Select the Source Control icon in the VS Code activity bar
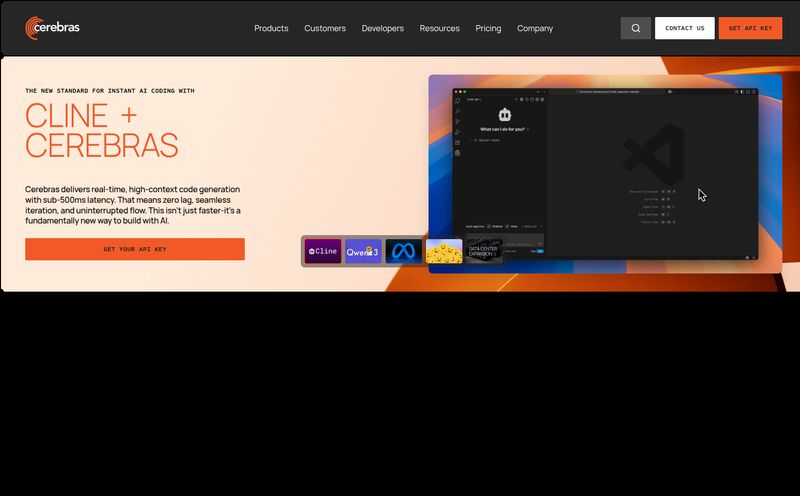800x496 pixels. (x=458, y=121)
